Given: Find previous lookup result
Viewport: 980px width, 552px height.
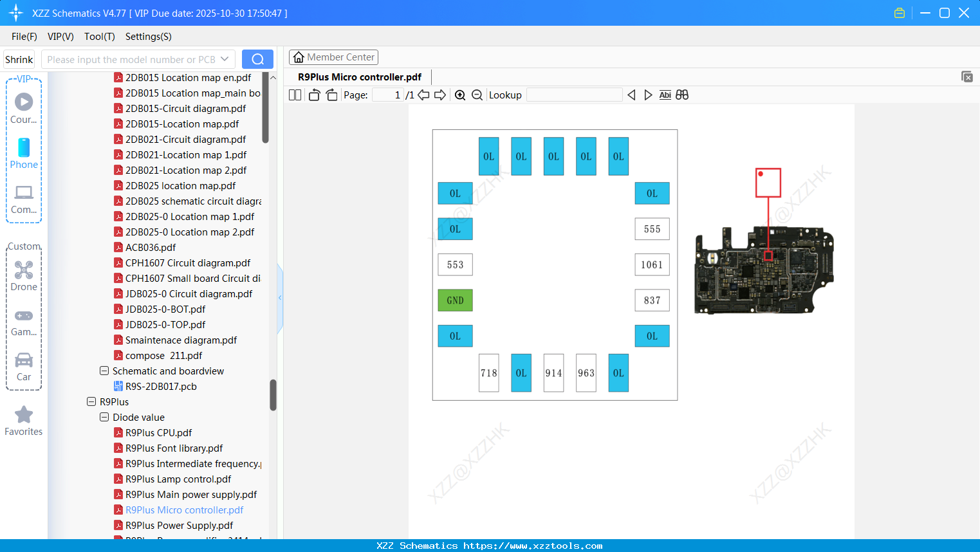Looking at the screenshot, I should pos(631,95).
